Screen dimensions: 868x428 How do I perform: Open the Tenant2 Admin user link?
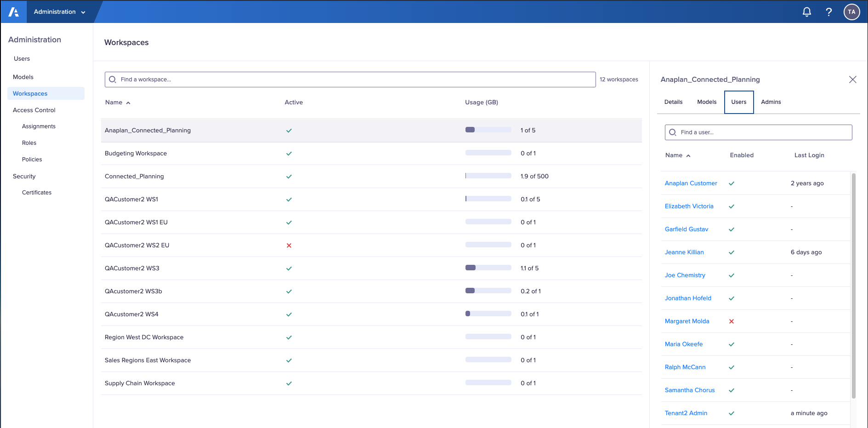tap(686, 413)
